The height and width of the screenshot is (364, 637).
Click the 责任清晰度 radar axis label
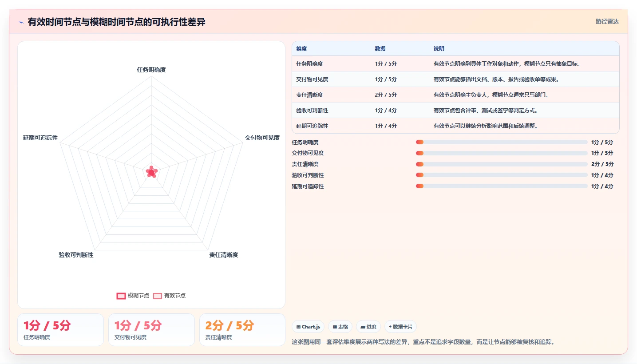(x=224, y=255)
